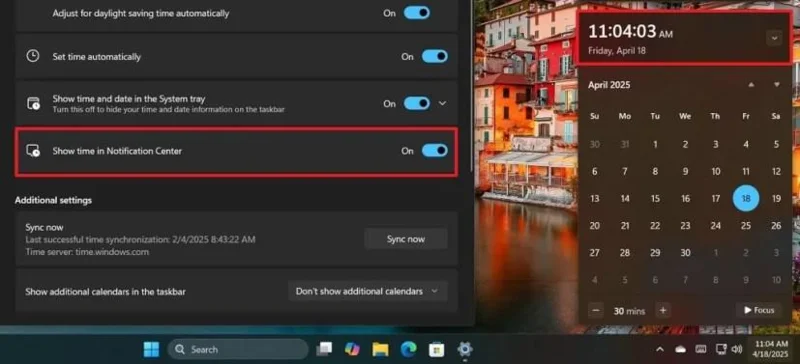This screenshot has width=800, height=364.
Task: Go to the next month in the calendar
Action: tap(776, 85)
